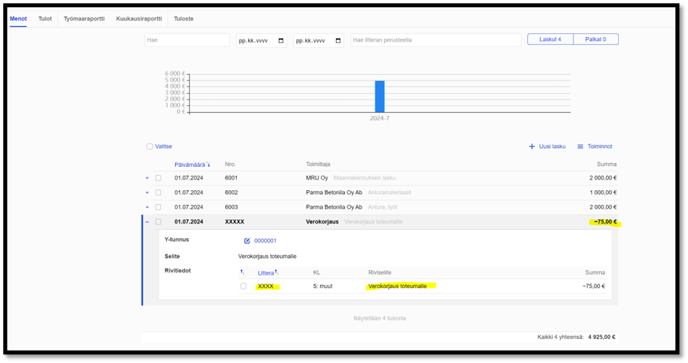The image size is (688, 363).
Task: Tick the checkbox for invoice 6003
Action: point(158,207)
